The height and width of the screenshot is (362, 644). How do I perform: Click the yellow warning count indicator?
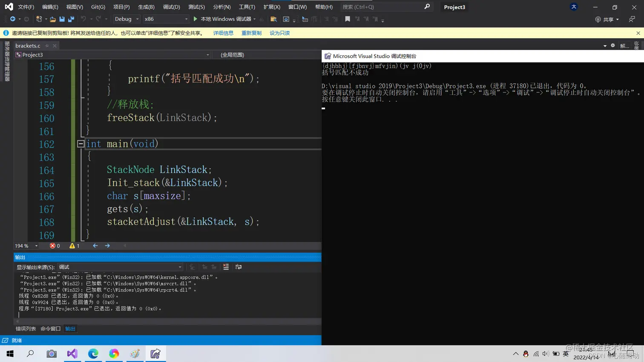[75, 246]
